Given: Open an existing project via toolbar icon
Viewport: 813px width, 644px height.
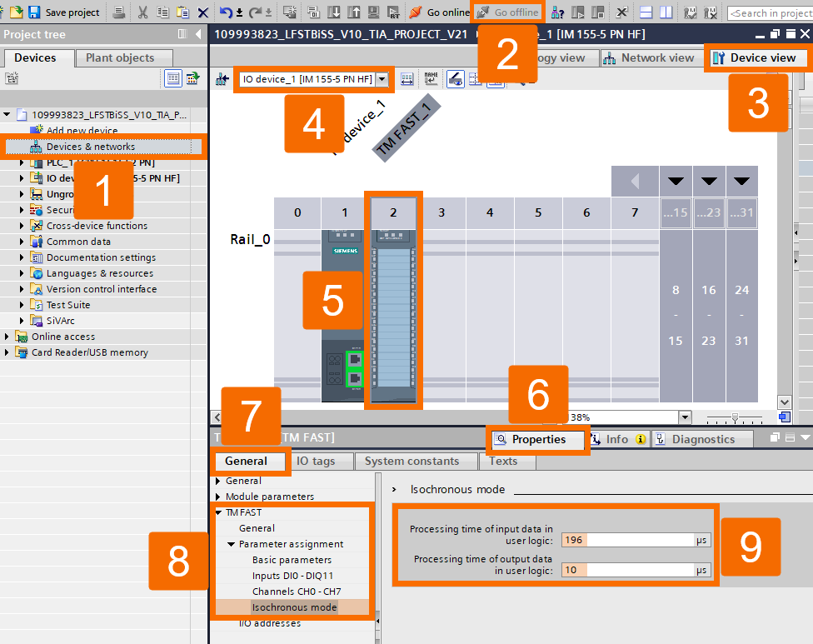Looking at the screenshot, I should tap(17, 12).
